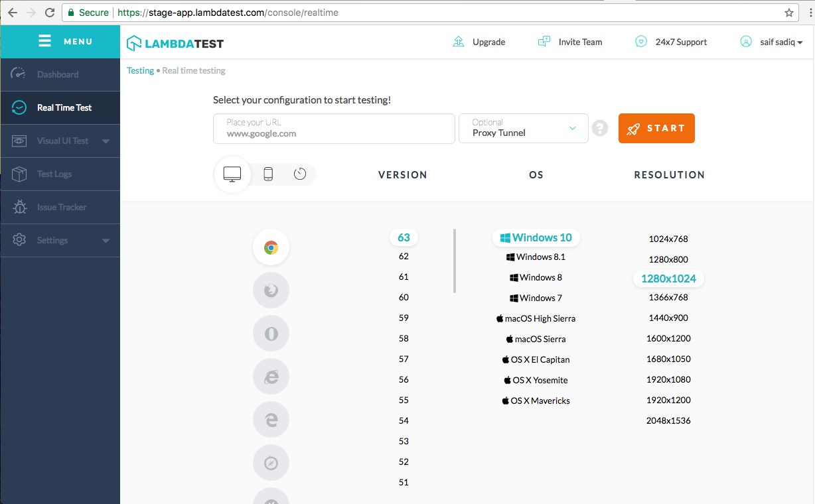Click the Settings gear icon
The height and width of the screenshot is (504, 815).
(x=19, y=240)
